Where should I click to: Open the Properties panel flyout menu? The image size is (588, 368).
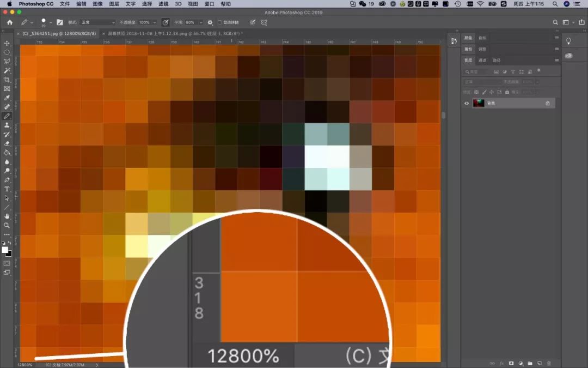[556, 49]
